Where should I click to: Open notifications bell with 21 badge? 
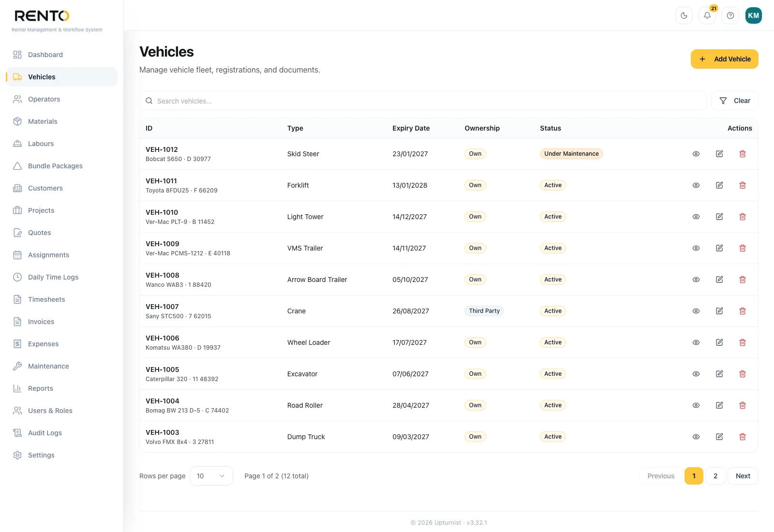pos(707,15)
